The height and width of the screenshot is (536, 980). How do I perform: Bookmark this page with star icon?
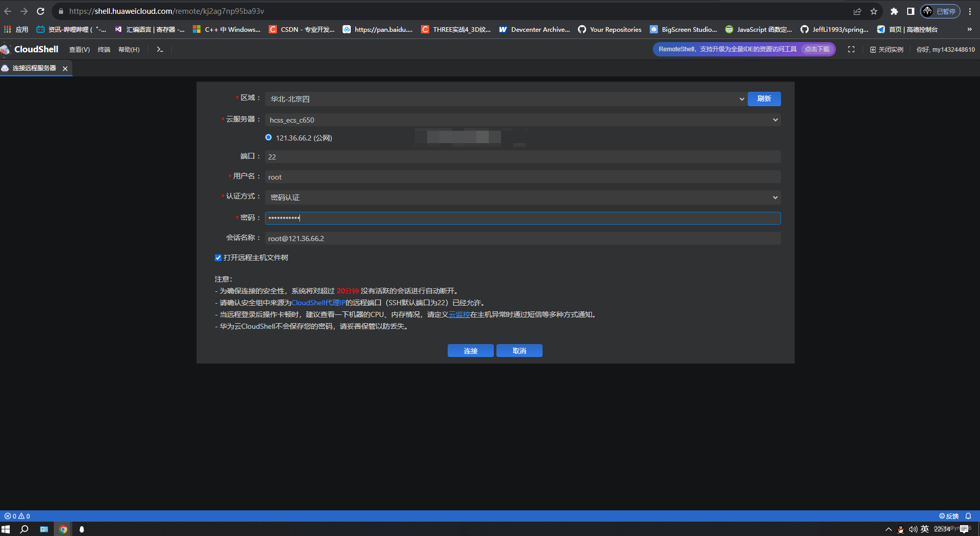pos(874,11)
